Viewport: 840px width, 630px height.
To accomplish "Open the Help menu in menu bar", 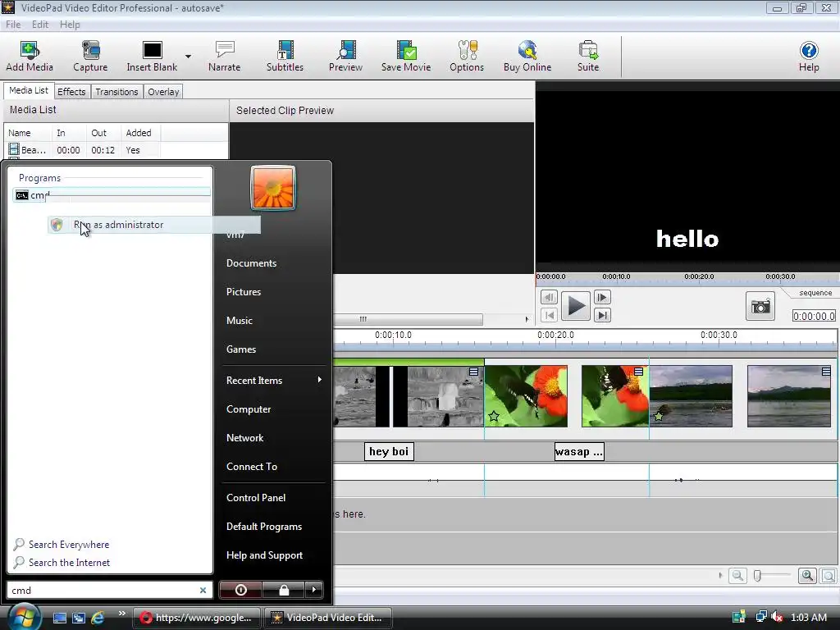I will pyautogui.click(x=70, y=24).
